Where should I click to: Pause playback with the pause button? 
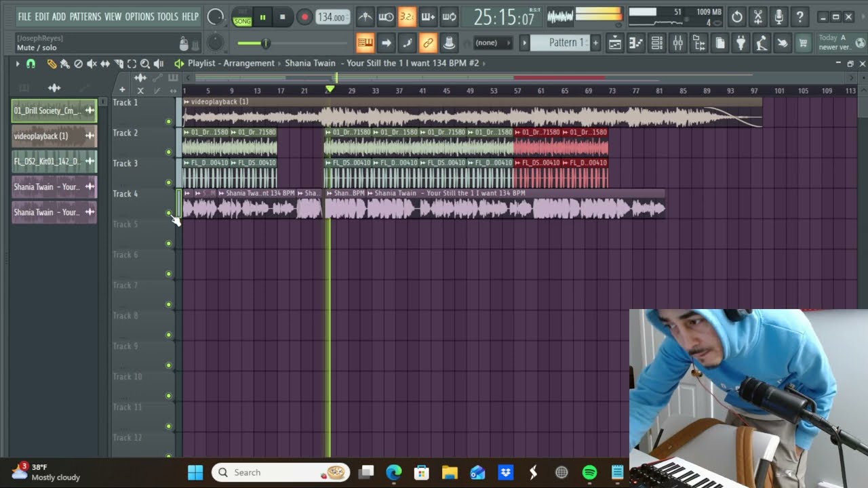pyautogui.click(x=262, y=17)
